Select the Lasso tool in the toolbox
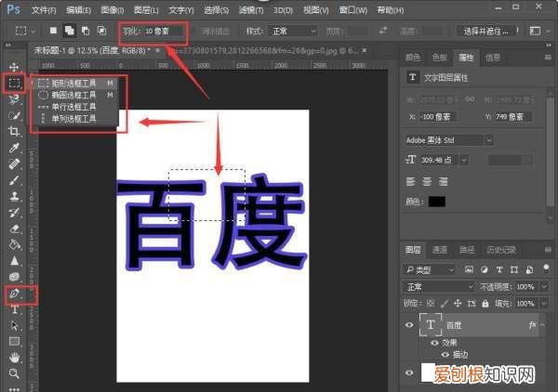 coord(14,99)
